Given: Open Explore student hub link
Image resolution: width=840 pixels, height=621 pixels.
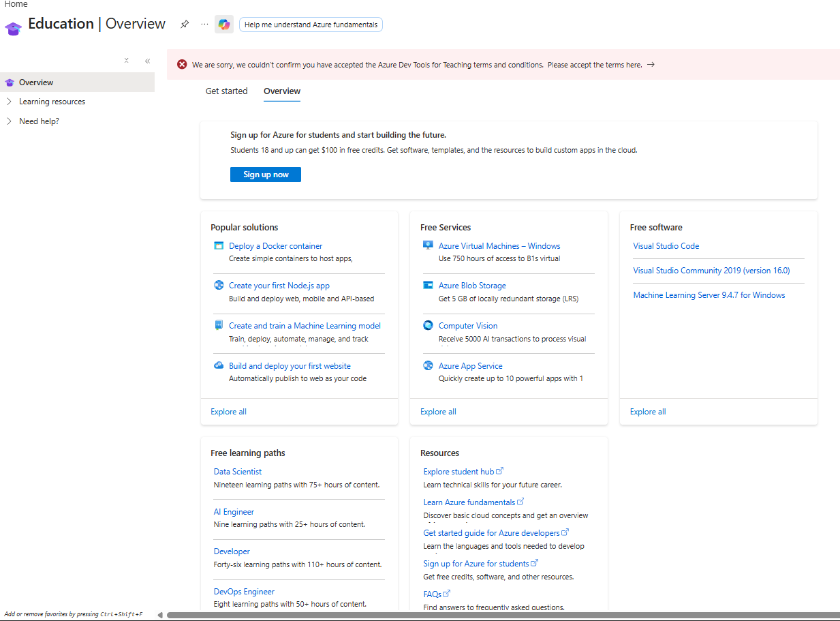Looking at the screenshot, I should 458,472.
